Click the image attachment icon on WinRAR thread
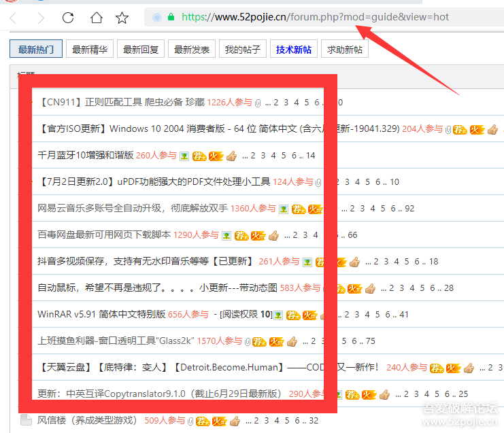Screen dimensions: 504x433 278,315
